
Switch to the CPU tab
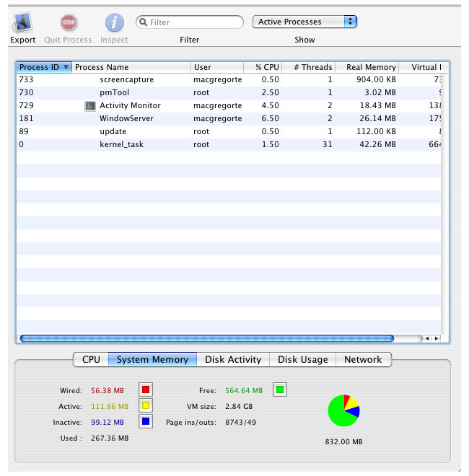click(x=91, y=359)
